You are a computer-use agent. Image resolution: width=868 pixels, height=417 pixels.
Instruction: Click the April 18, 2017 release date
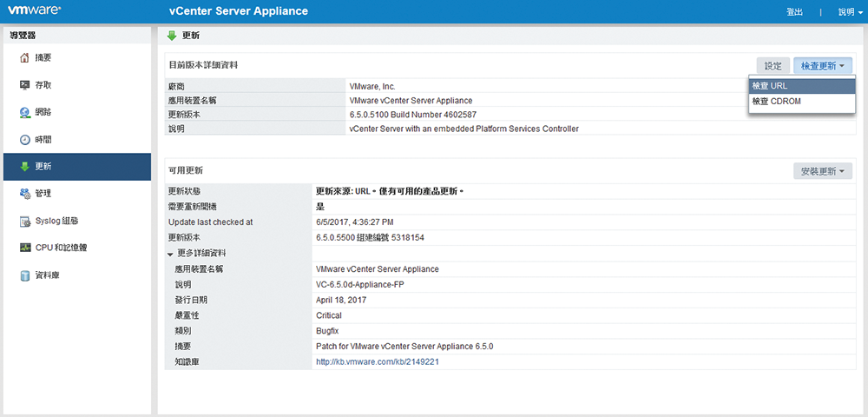tap(340, 300)
